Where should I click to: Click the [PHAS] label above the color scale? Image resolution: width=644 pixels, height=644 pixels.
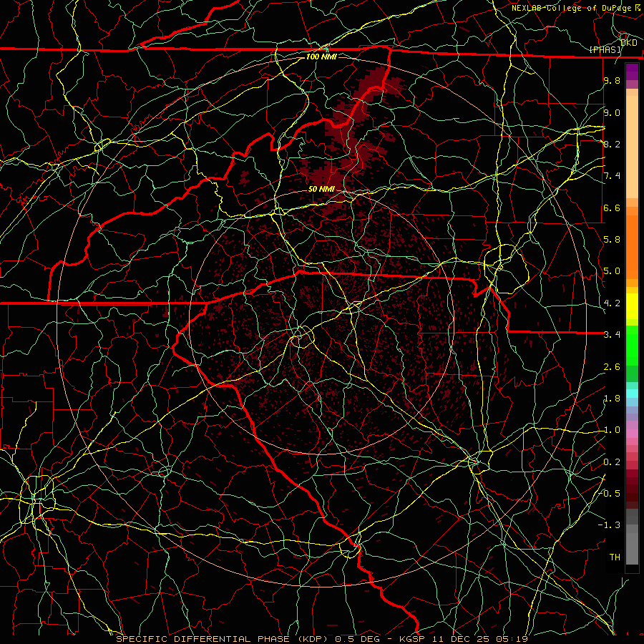click(605, 49)
